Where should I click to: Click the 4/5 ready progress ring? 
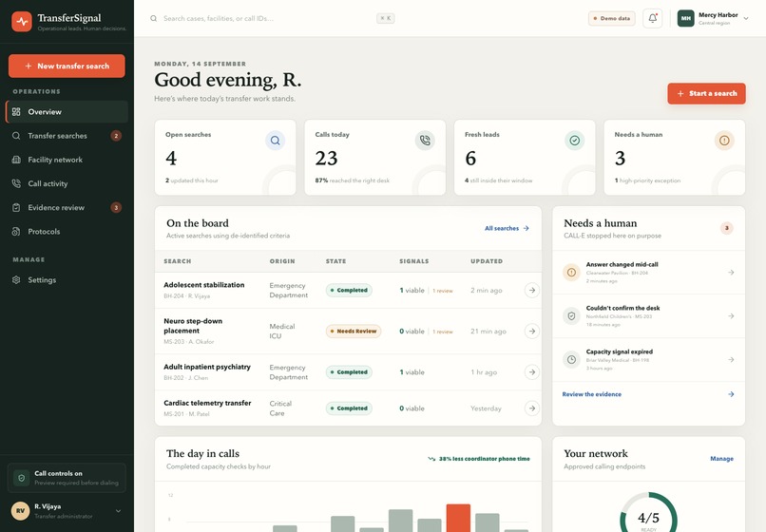pos(648,514)
